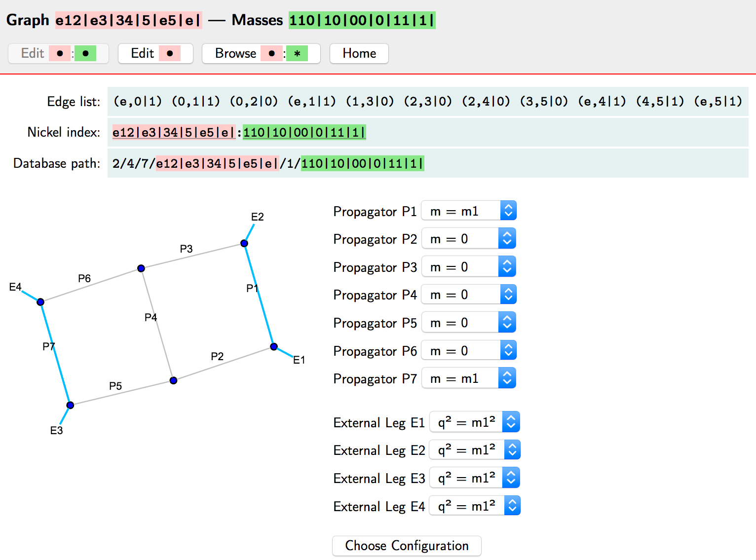Click the P4 label in the diagram
This screenshot has height=560, width=756.
[x=151, y=317]
